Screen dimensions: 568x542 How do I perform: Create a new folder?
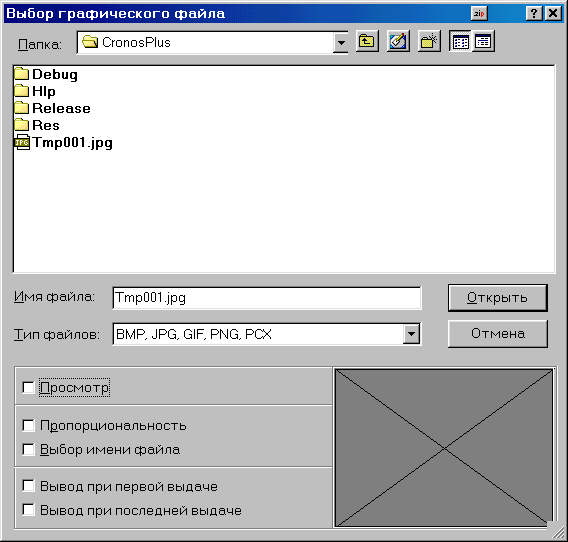click(x=429, y=41)
